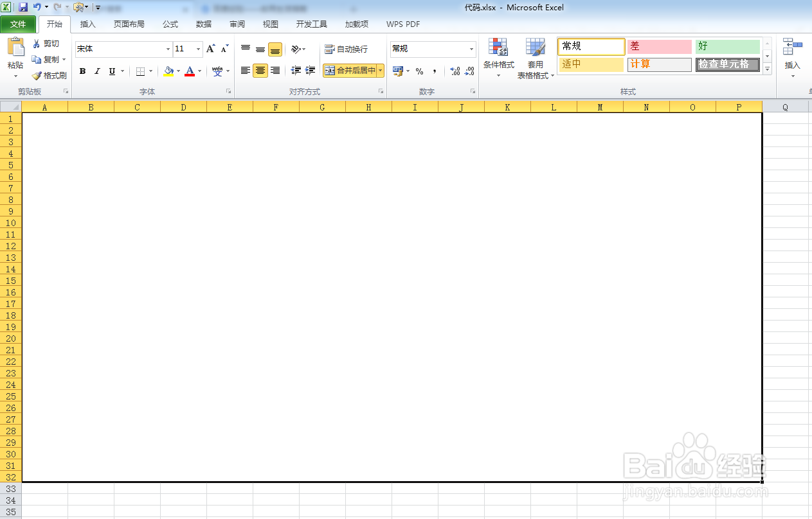
Task: Open the File (文件) tab
Action: [18, 24]
